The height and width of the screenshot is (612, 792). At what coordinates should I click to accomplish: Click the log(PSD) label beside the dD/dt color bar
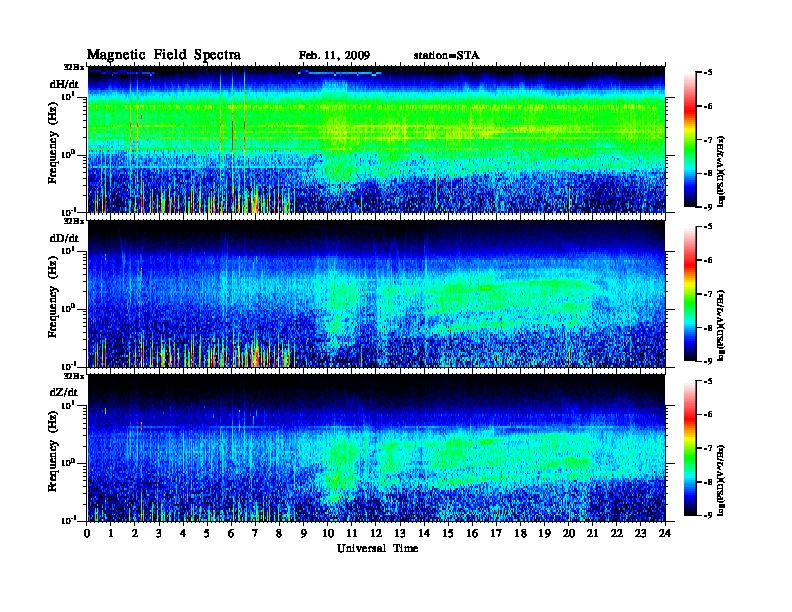[722, 325]
